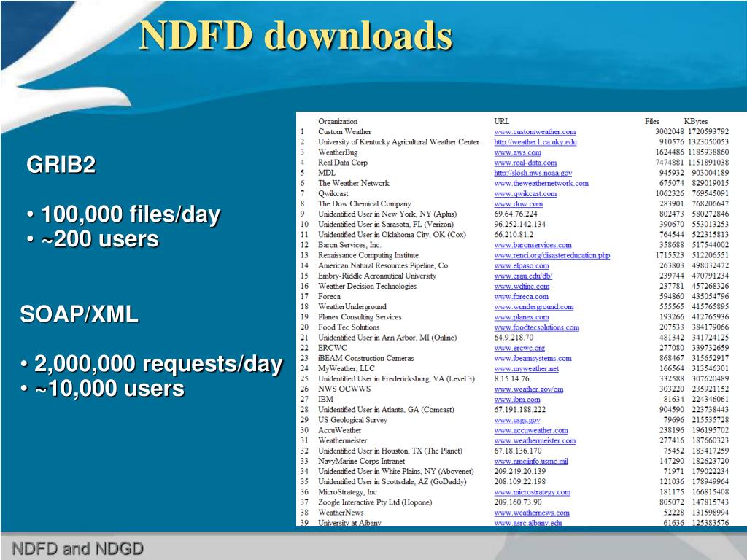The image size is (747, 560).
Task: Open the www.nmciinfo.usmc.mil link
Action: coord(531,462)
